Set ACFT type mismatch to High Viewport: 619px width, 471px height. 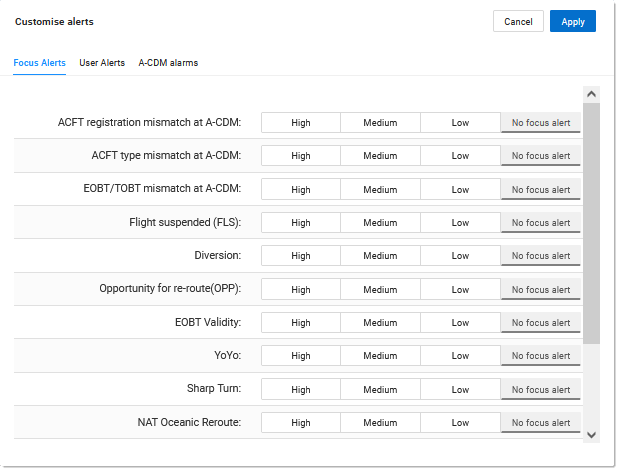point(301,156)
